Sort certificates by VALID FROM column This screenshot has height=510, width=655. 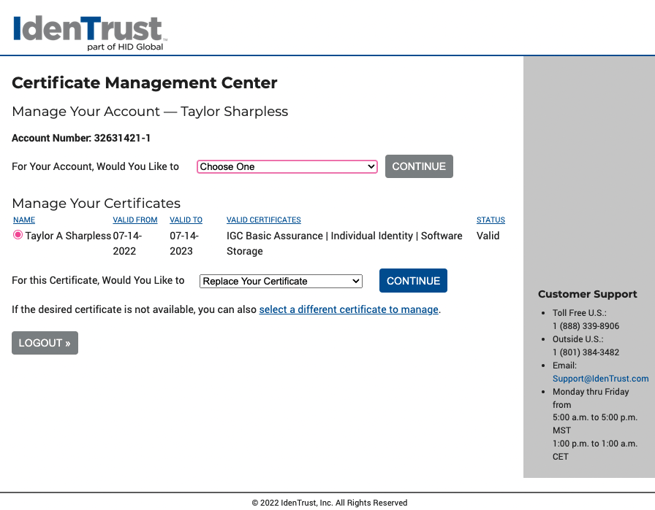pos(135,220)
